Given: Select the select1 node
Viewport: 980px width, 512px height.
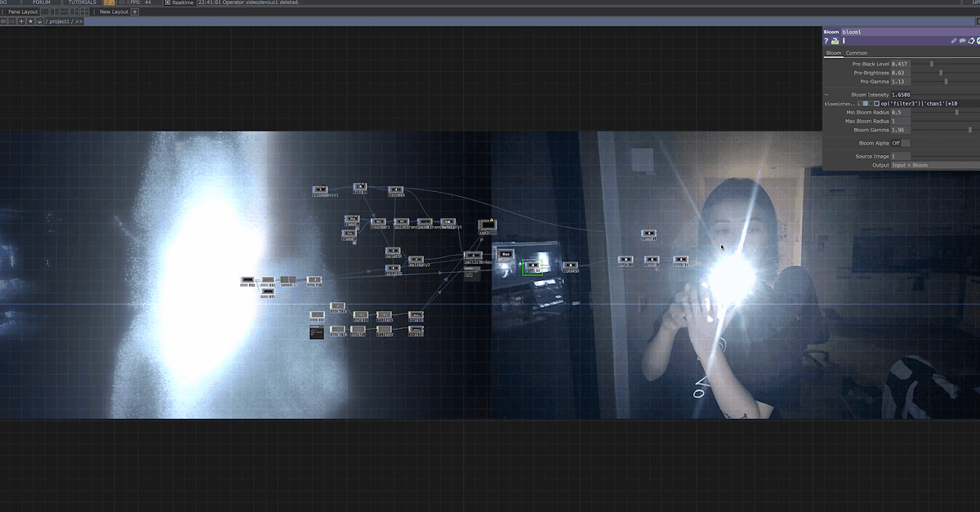Looking at the screenshot, I should pos(393,251).
